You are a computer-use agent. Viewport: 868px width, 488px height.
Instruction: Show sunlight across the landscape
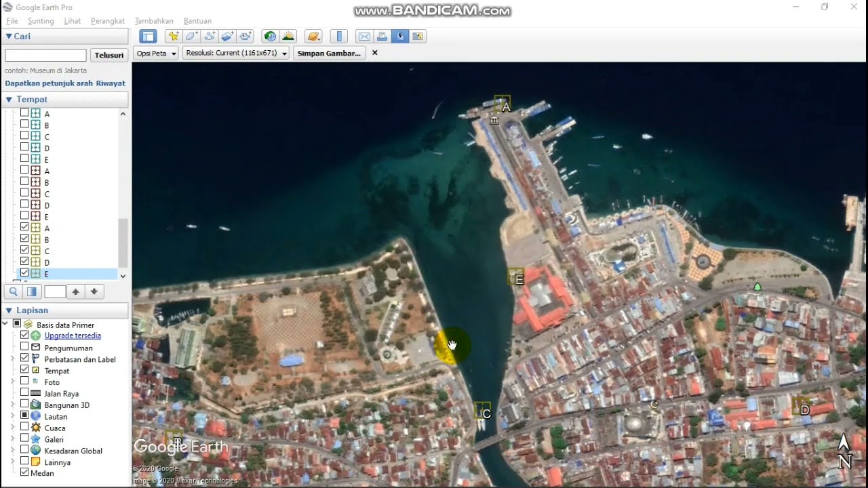coord(288,37)
